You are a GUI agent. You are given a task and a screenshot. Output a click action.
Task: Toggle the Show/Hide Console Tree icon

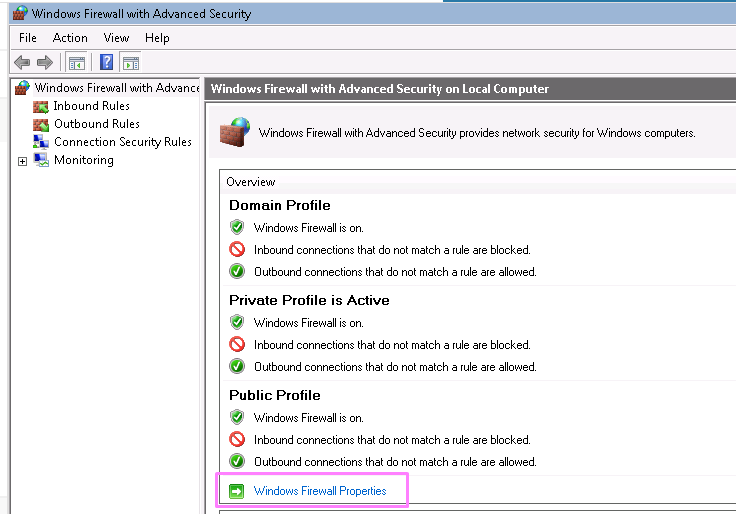[x=77, y=62]
